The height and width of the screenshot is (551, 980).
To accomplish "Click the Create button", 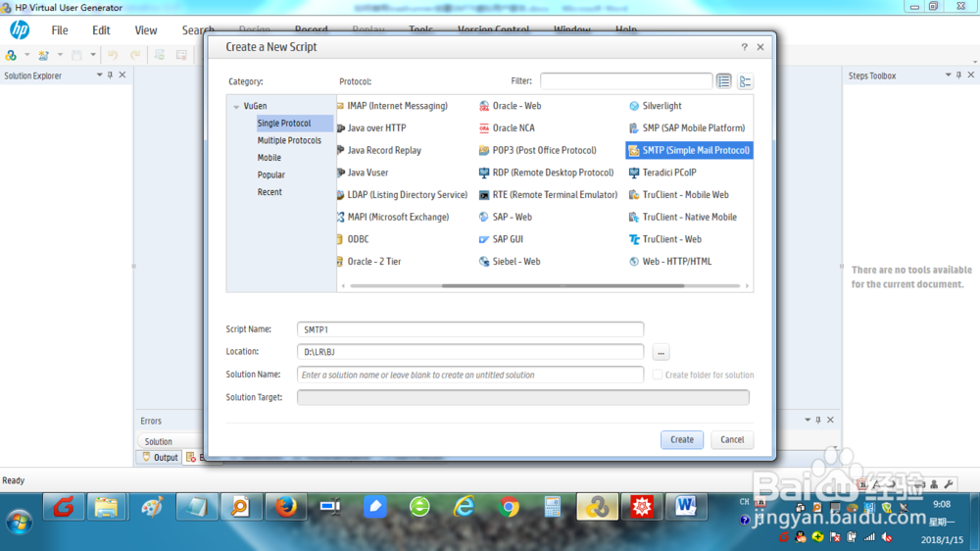I will pos(682,439).
